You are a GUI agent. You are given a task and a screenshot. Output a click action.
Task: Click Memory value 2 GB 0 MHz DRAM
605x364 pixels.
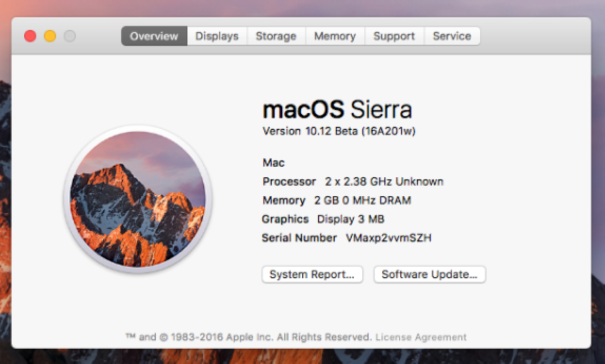tap(363, 200)
